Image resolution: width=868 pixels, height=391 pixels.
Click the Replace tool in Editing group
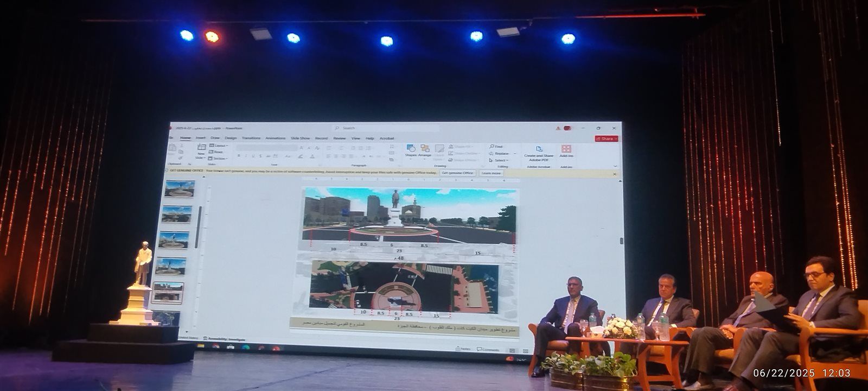point(499,154)
